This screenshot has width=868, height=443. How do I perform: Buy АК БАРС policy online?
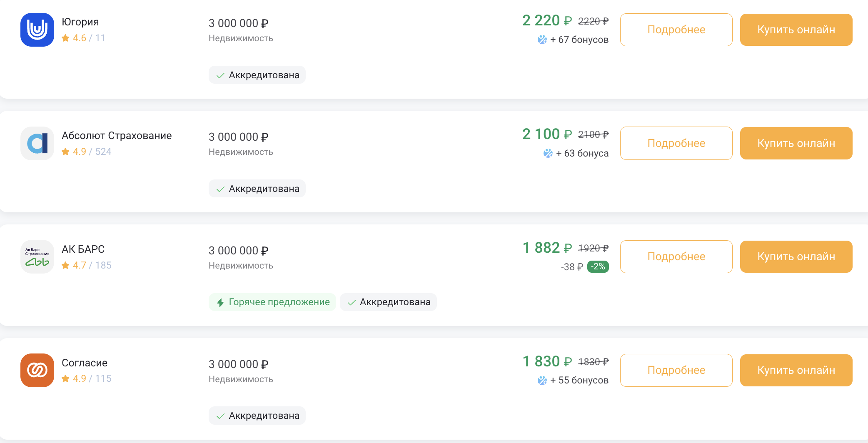796,256
